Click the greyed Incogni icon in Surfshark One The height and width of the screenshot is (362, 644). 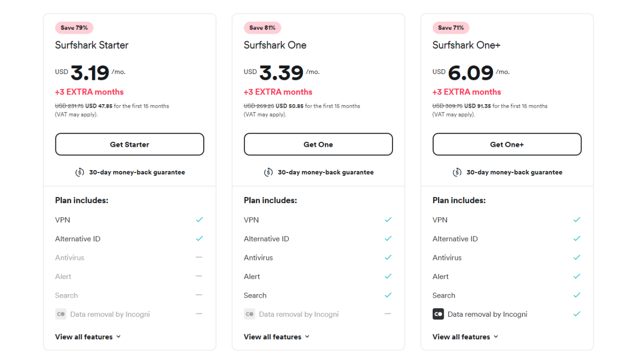tap(250, 314)
